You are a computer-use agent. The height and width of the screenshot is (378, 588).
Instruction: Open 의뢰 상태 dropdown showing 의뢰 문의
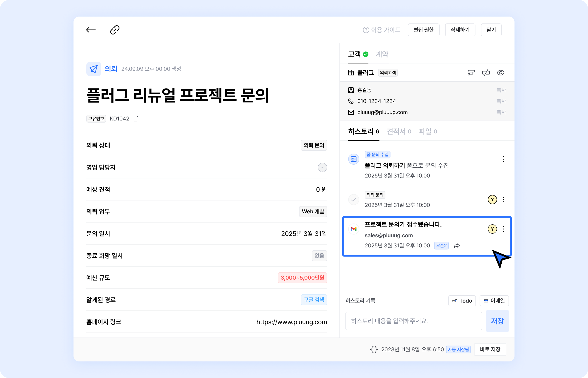[x=314, y=145]
